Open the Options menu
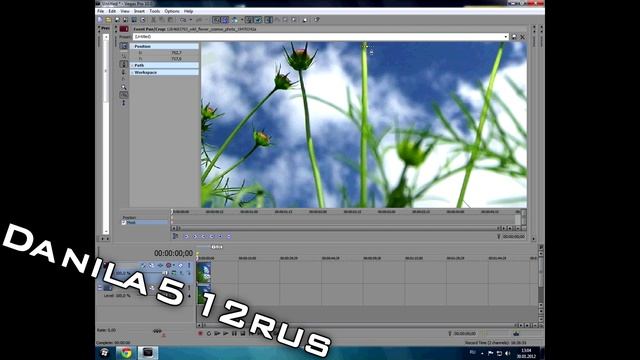Image resolution: width=640 pixels, height=360 pixels. [172, 11]
